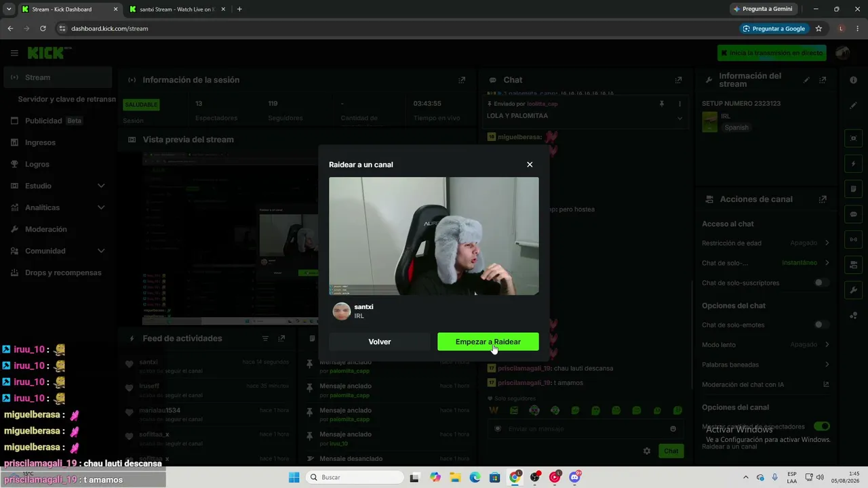The height and width of the screenshot is (488, 868).
Task: Click the broadcast signal icon in right rail
Action: point(853,239)
